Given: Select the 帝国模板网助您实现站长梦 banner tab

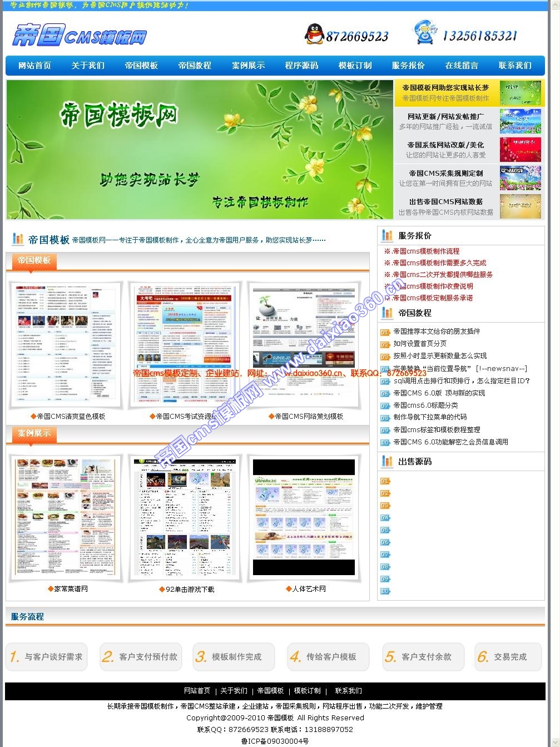Looking at the screenshot, I should 469,93.
